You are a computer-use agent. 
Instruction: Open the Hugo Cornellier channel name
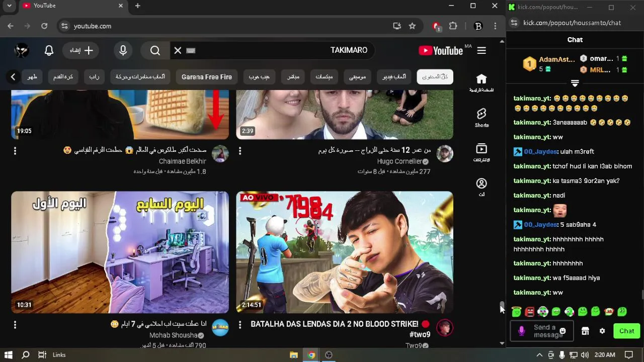[x=399, y=161]
